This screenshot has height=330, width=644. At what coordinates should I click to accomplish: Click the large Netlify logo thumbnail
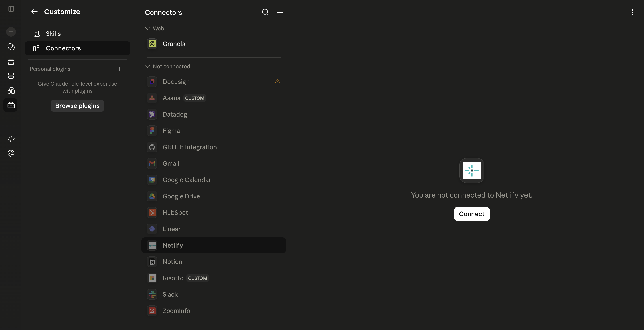click(x=471, y=170)
